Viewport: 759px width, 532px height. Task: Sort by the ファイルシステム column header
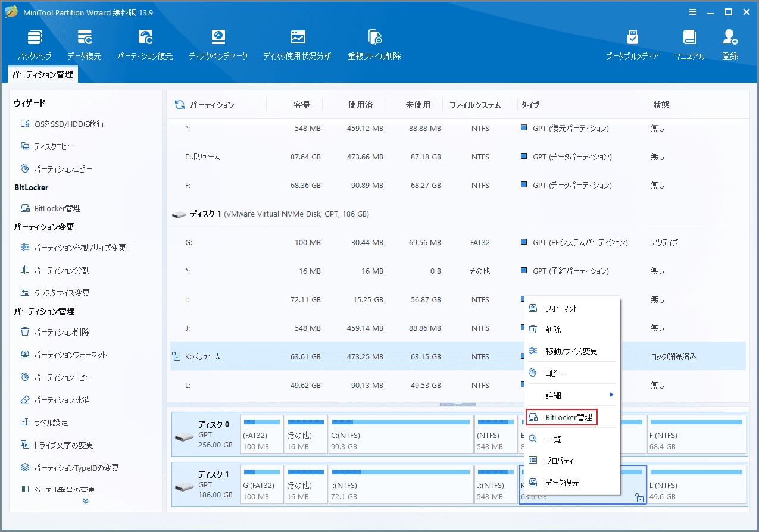pyautogui.click(x=475, y=105)
